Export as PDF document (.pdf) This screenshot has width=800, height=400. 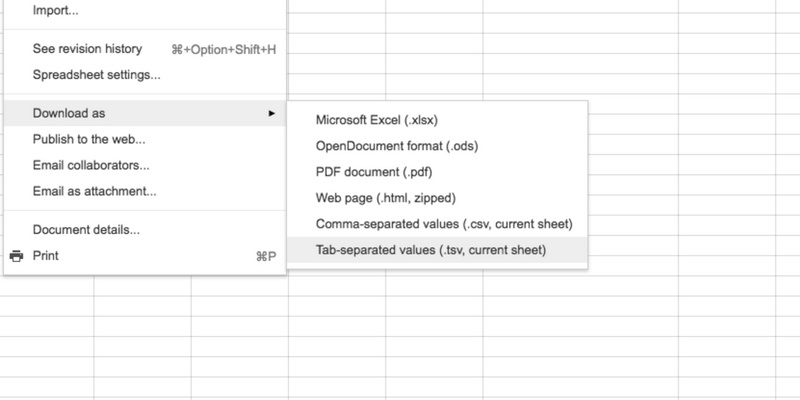coord(373,171)
